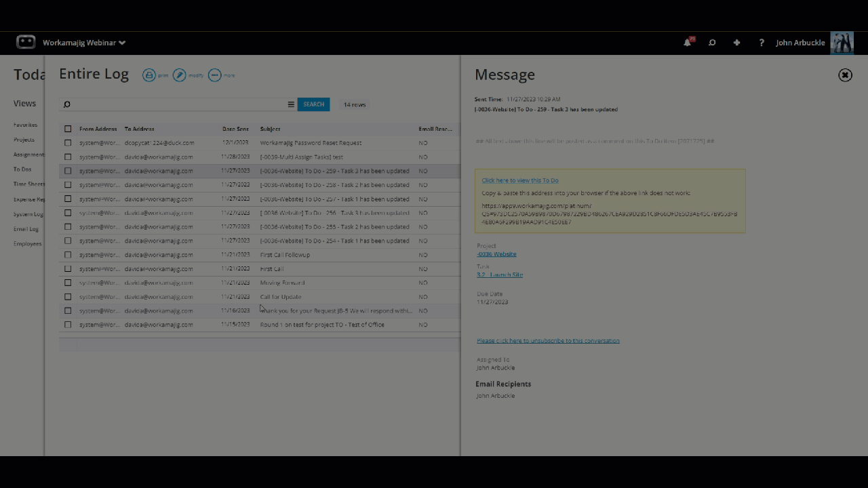Open the more options ellipsis icon

(x=214, y=75)
